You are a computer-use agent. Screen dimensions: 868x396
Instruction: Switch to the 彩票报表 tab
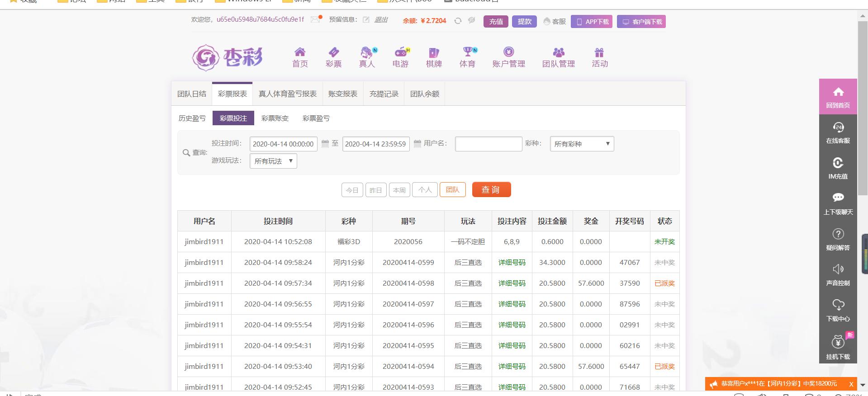click(232, 94)
